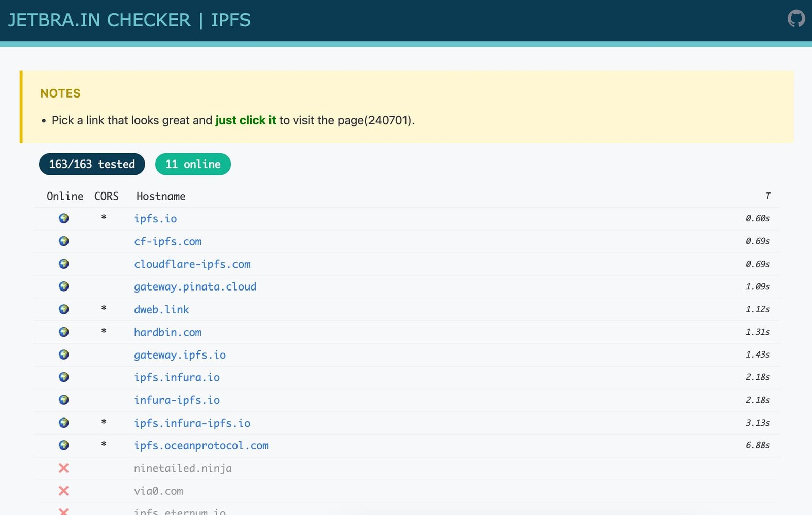Select the 1.09s time value
This screenshot has height=515, width=812.
[x=757, y=286]
